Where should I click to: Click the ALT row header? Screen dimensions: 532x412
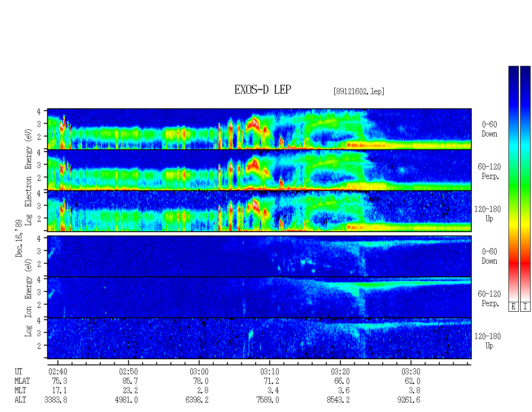click(20, 400)
